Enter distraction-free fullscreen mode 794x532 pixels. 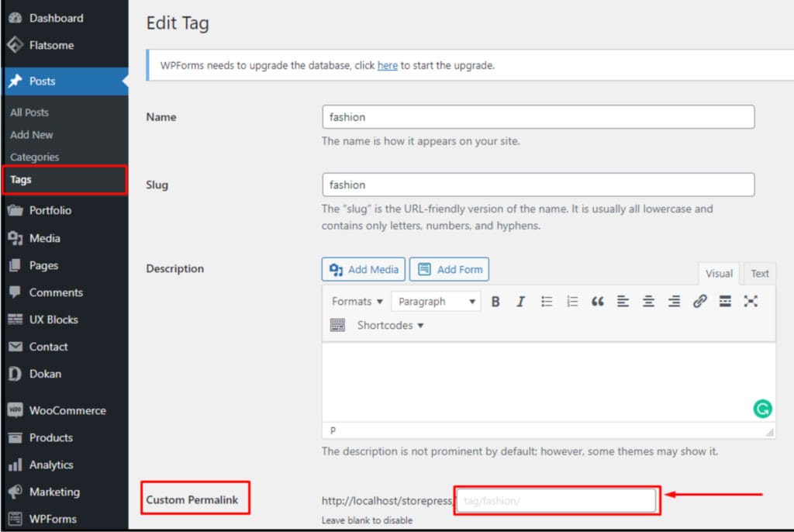751,302
